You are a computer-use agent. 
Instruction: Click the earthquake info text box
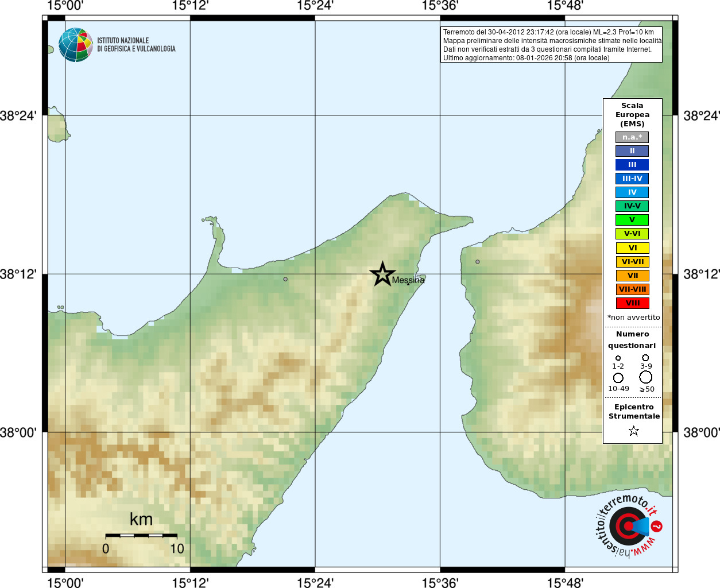[x=551, y=45]
